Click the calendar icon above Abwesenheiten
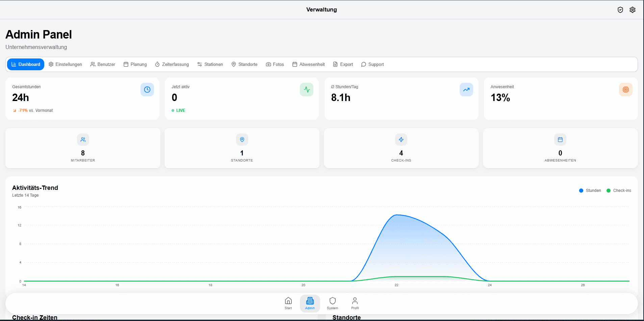Screen dimensions: 644x321 (x=560, y=140)
